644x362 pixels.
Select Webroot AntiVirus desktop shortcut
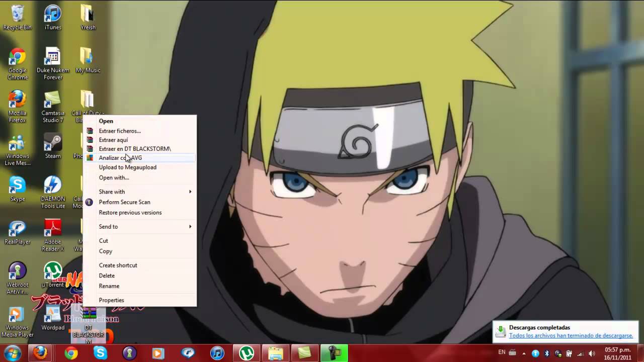(x=18, y=278)
